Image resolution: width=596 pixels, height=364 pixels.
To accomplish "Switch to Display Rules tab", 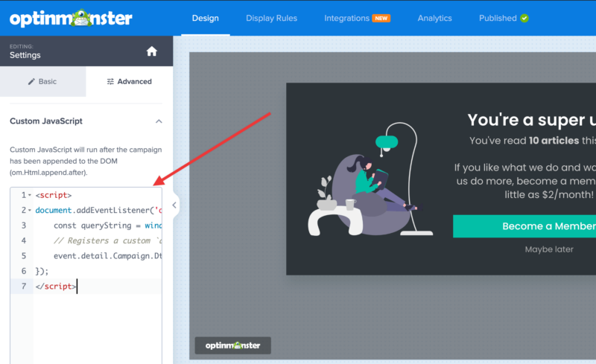I will pyautogui.click(x=271, y=19).
